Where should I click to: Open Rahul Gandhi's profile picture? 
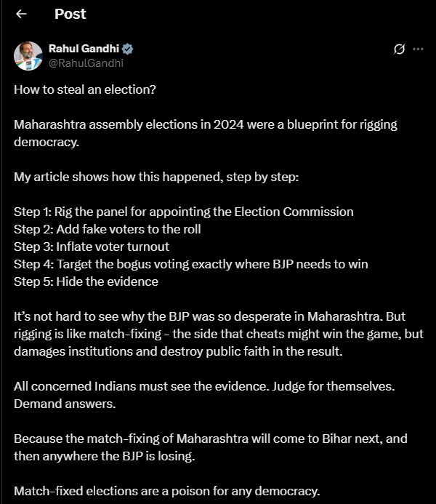point(28,56)
